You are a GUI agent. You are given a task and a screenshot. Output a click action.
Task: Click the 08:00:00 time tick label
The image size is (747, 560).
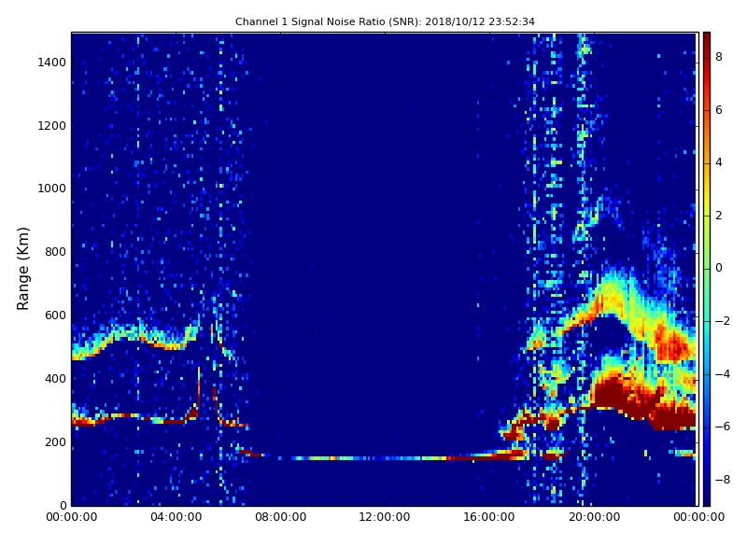[x=281, y=517]
